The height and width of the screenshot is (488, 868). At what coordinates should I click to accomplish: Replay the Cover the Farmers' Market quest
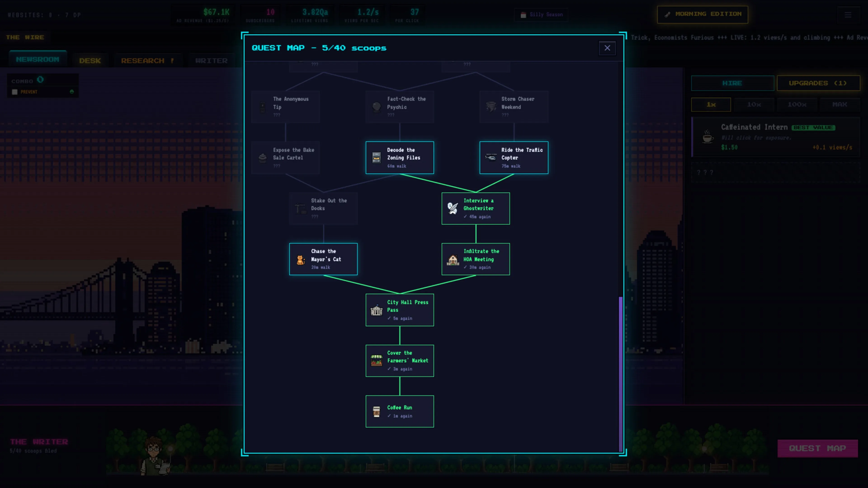[400, 361]
